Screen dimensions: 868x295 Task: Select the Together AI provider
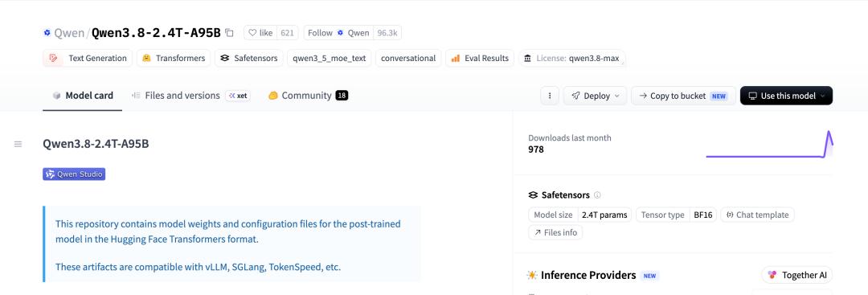click(x=797, y=275)
